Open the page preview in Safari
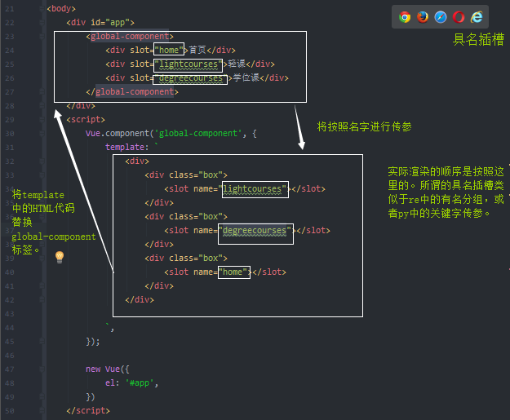510x420 pixels. [x=441, y=17]
